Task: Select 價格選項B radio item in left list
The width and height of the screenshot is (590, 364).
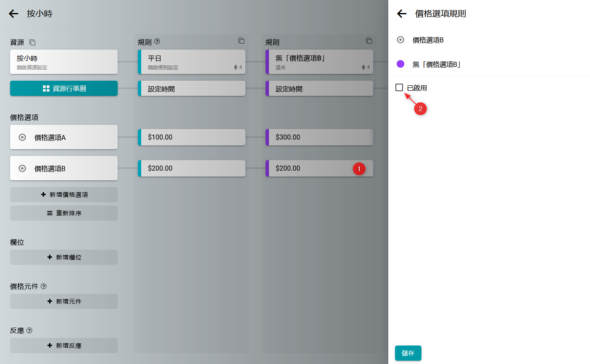Action: (x=23, y=169)
